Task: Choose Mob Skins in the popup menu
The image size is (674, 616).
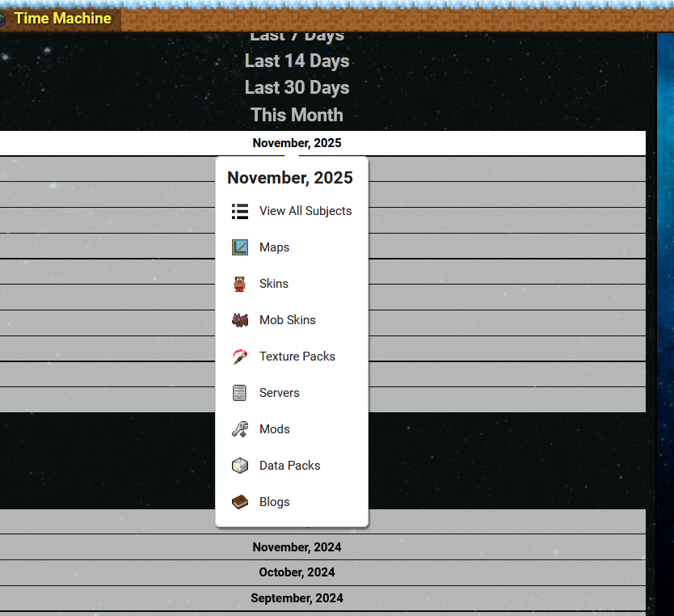Action: click(x=287, y=320)
